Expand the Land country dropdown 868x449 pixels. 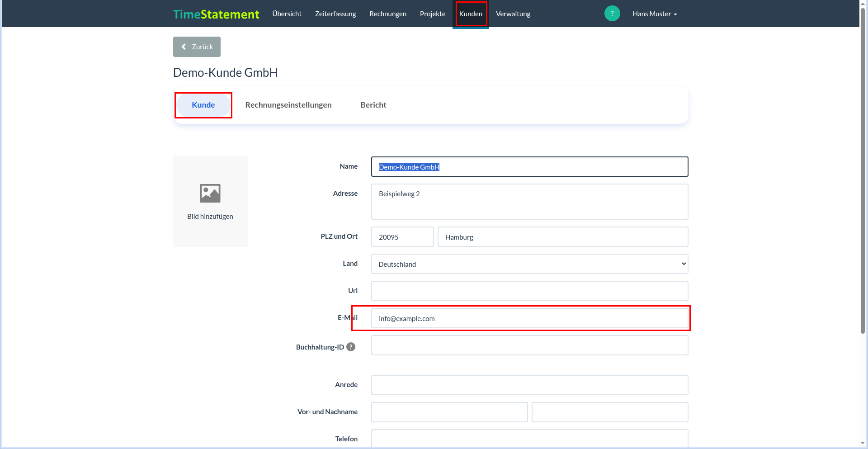(x=529, y=264)
